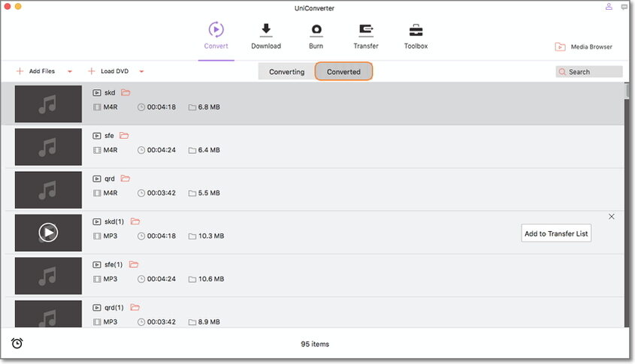Viewport: 635px width, 364px height.
Task: Open the Transfer section
Action: 366,36
